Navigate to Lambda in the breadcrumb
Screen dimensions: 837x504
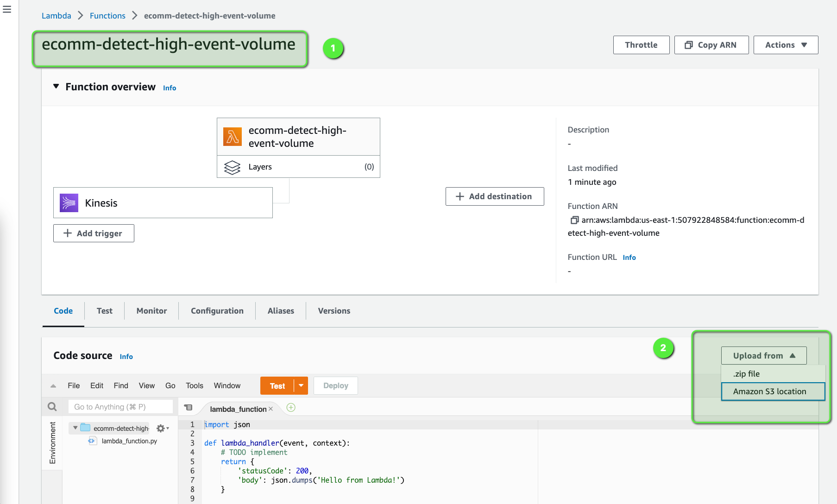point(57,16)
